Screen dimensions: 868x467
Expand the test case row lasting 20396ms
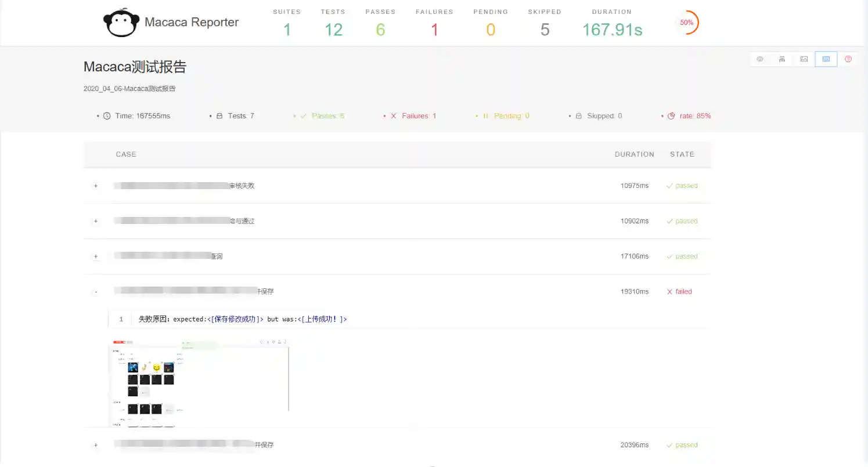pos(96,446)
